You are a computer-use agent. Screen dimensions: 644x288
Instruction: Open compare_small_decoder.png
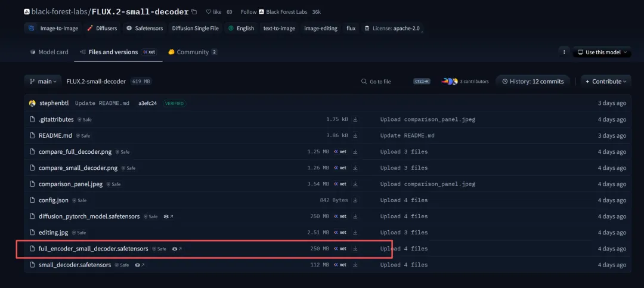(x=78, y=168)
